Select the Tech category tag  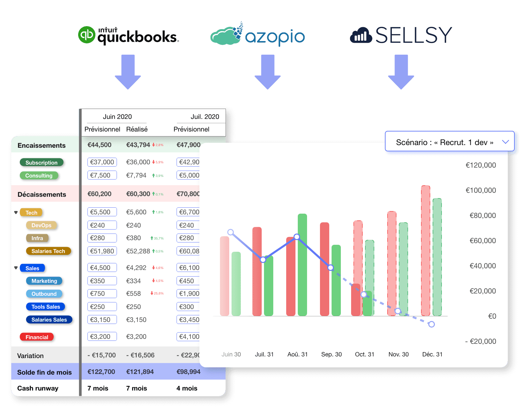coord(31,213)
